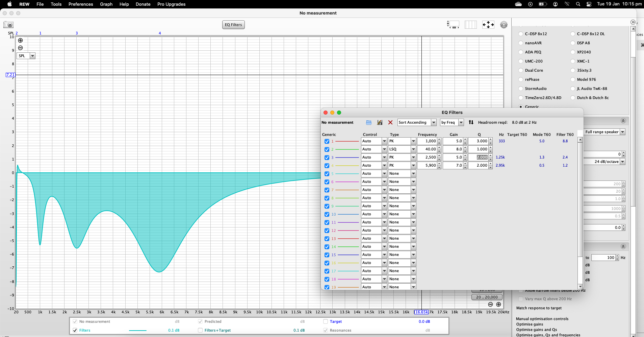Toggle the graph scrollbars icon
This screenshot has height=337, width=644.
[x=453, y=25]
